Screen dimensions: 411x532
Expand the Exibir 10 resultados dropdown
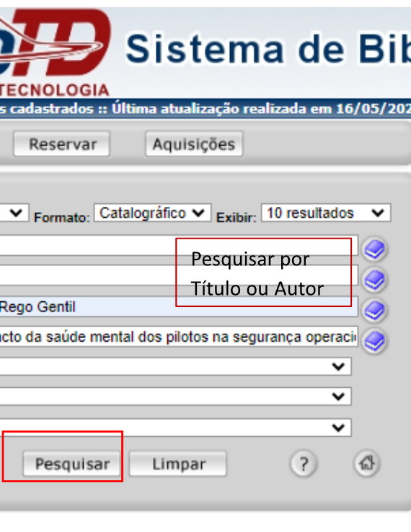(x=326, y=213)
